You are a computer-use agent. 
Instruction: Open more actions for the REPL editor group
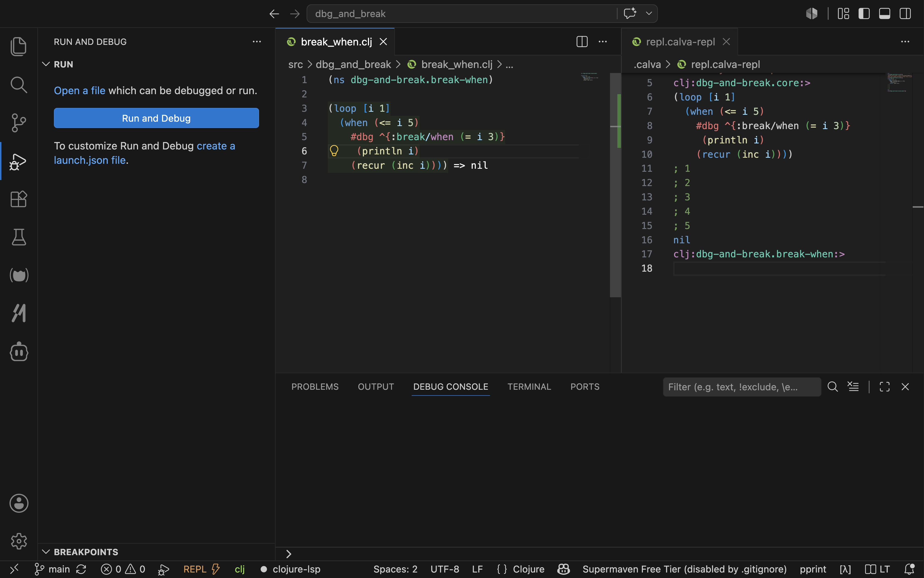click(905, 42)
